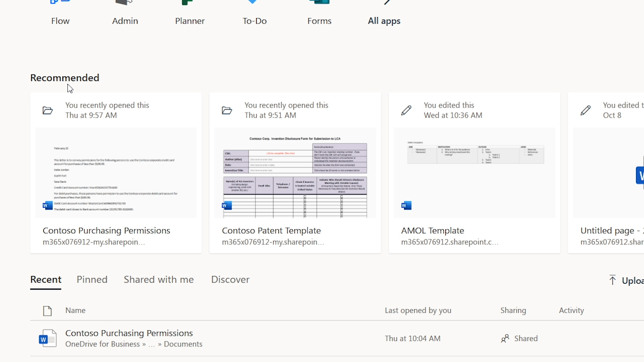Click Word badge on Contoso Patent Template thumbnail

[x=227, y=205]
